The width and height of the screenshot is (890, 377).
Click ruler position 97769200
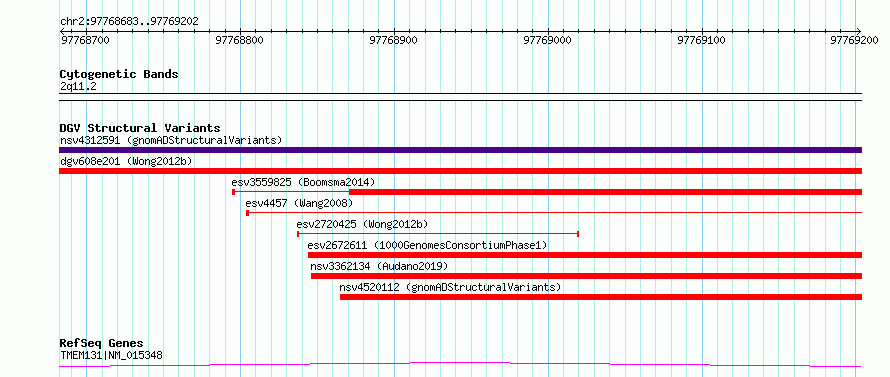point(855,40)
